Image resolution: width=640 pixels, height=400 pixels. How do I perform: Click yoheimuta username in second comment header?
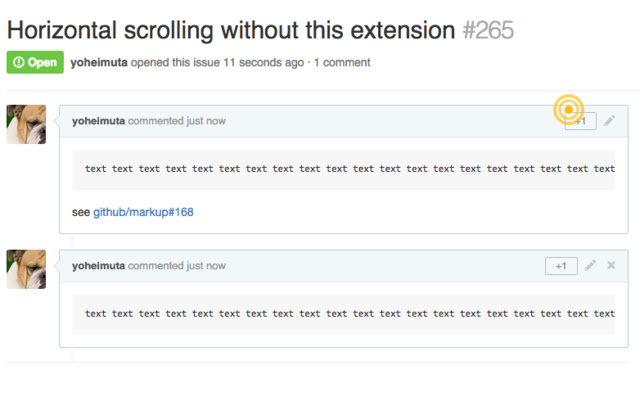(99, 266)
